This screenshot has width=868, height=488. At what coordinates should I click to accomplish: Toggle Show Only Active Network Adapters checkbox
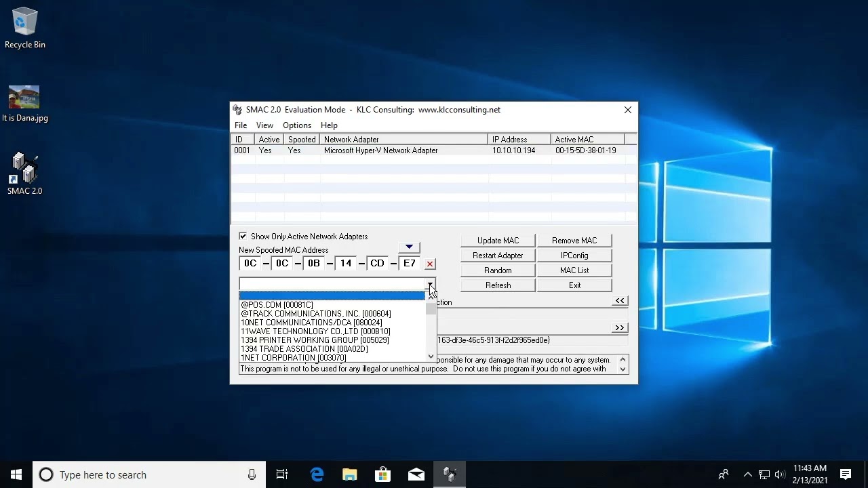tap(243, 237)
